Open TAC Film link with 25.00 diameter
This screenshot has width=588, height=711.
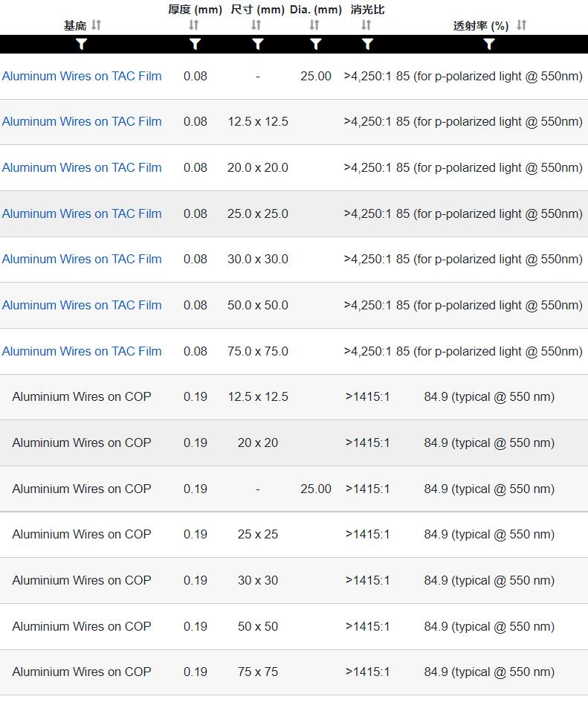pyautogui.click(x=82, y=76)
